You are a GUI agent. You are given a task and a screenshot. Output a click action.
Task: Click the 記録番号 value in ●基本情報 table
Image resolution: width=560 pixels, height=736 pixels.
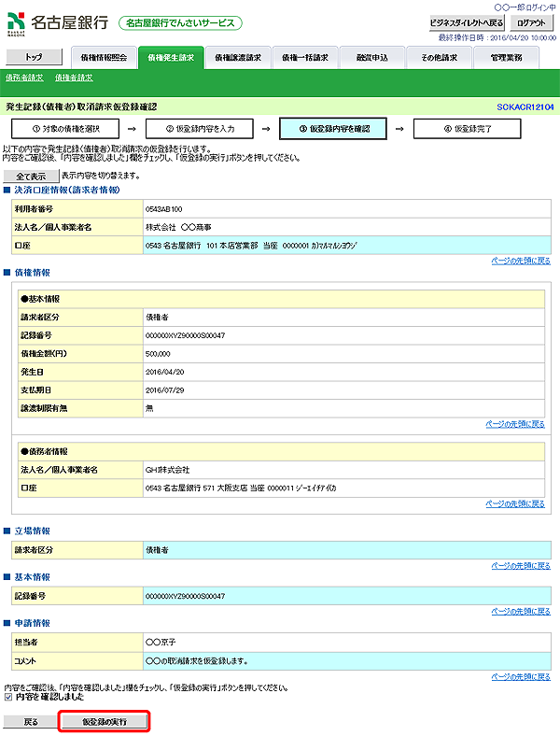(x=185, y=335)
